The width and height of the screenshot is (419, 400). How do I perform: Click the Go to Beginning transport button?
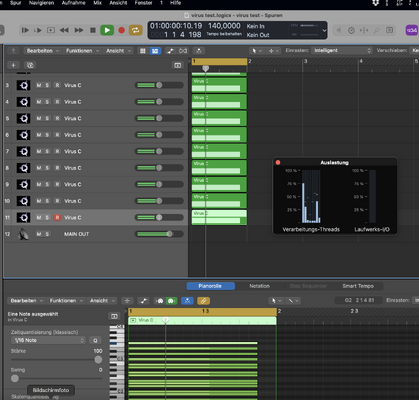(x=25, y=30)
